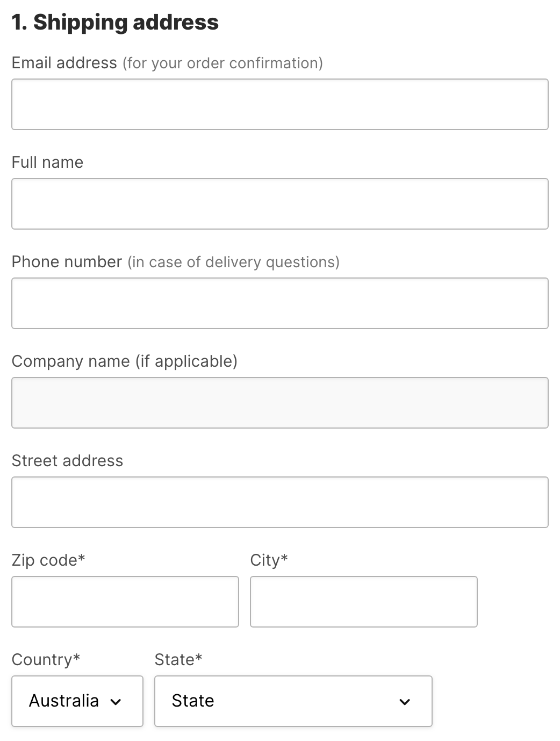
Task: Expand the State picker to choose a state
Action: [x=293, y=701]
